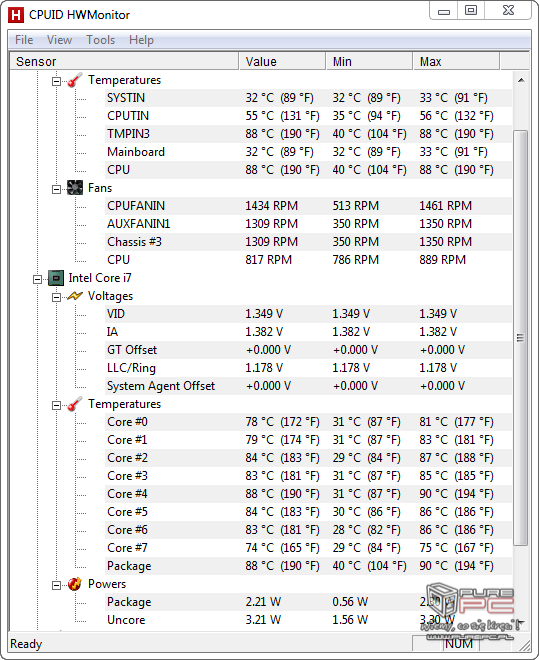The image size is (539, 660).
Task: Click the thermometer icon above Core #0
Action: tap(75, 404)
